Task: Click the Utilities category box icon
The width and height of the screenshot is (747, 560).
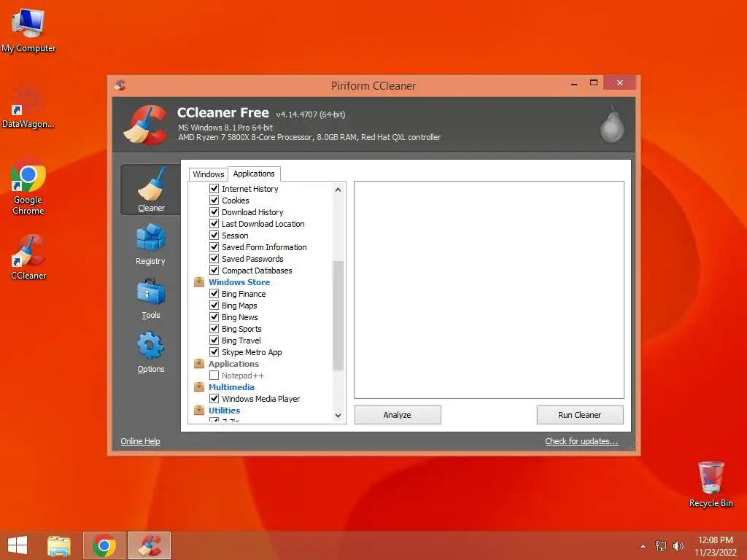Action: coord(199,411)
